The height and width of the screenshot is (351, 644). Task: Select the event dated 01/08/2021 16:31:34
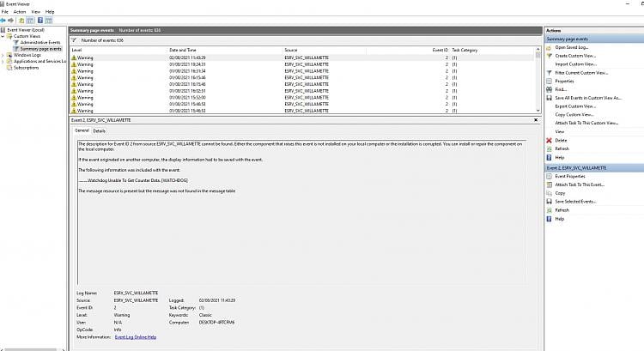(303, 71)
